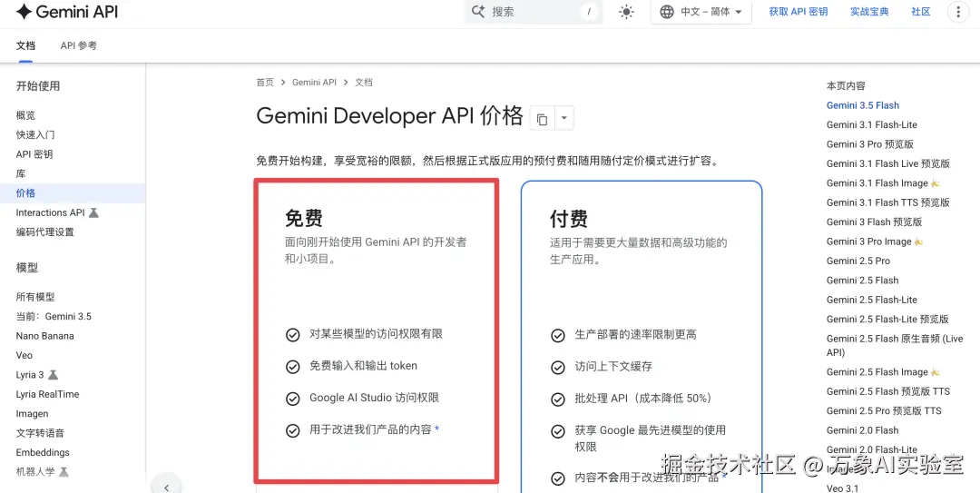This screenshot has height=493, width=980.
Task: Jump to Gemini 3.5 Flash section
Action: pyautogui.click(x=863, y=105)
